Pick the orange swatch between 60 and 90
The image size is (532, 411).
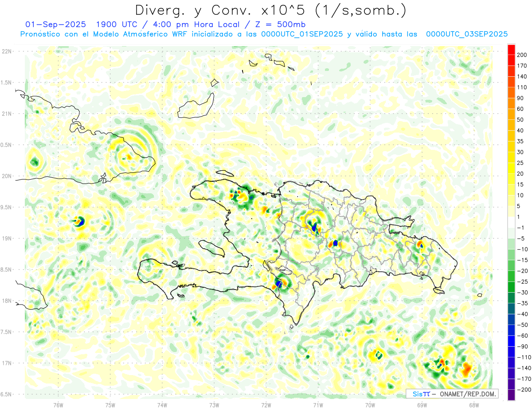tap(511, 104)
